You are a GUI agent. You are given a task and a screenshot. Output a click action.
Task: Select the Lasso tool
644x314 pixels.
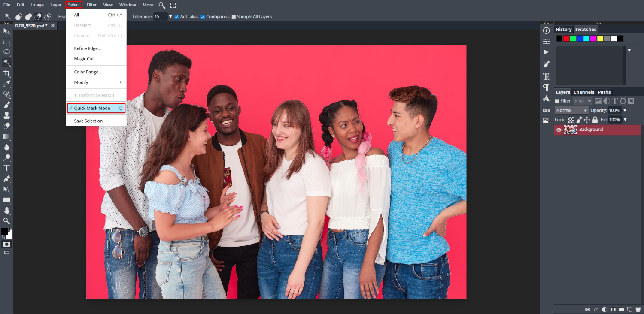pyautogui.click(x=7, y=52)
